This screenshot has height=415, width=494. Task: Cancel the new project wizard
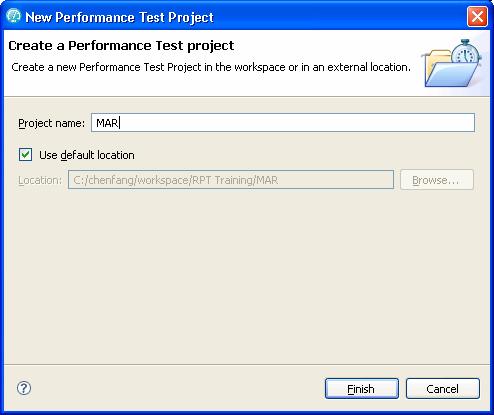[443, 389]
